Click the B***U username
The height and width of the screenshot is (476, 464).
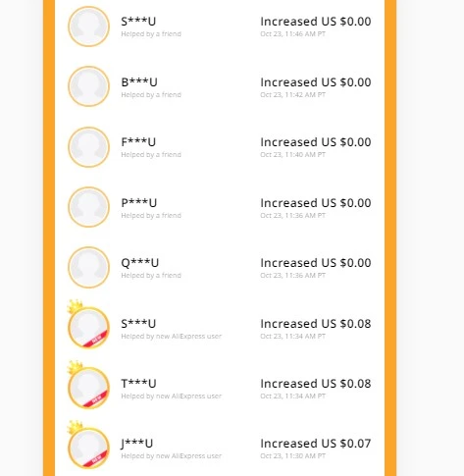[139, 82]
